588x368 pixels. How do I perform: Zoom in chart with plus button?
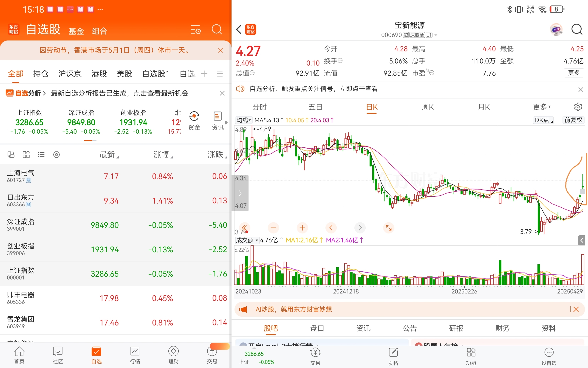click(x=302, y=228)
